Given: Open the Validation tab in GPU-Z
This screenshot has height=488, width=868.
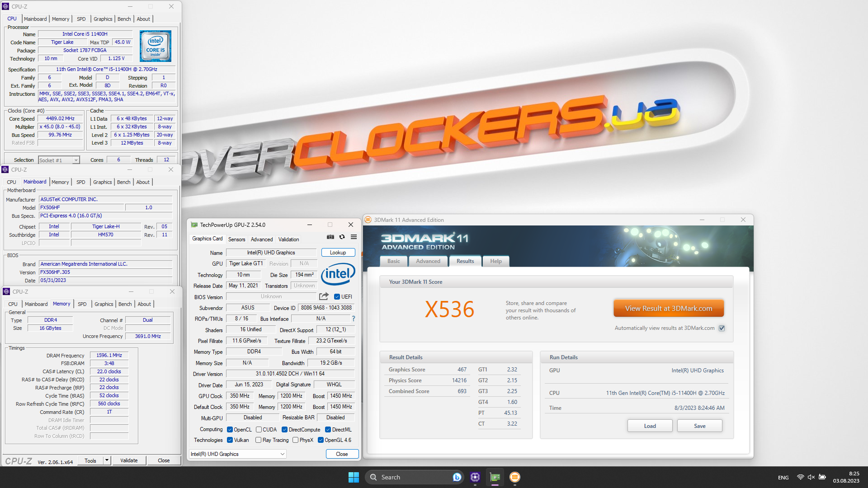Looking at the screenshot, I should [288, 239].
